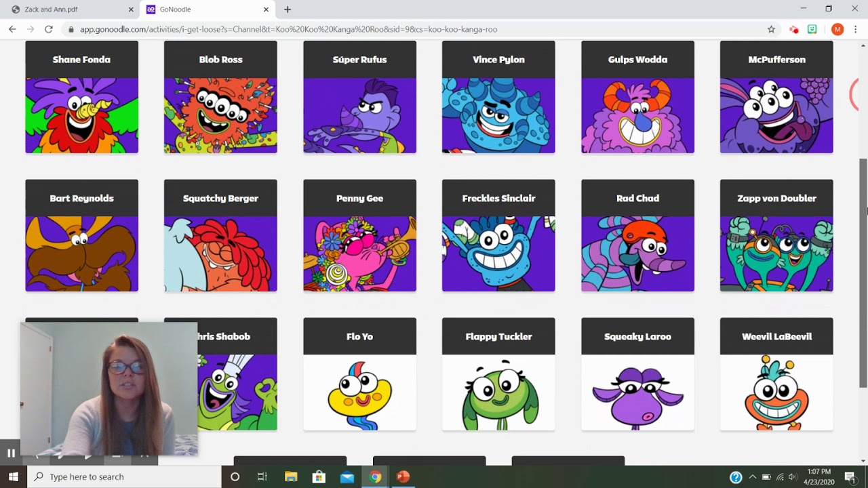Open the Windows Start menu
868x488 pixels.
[x=14, y=476]
